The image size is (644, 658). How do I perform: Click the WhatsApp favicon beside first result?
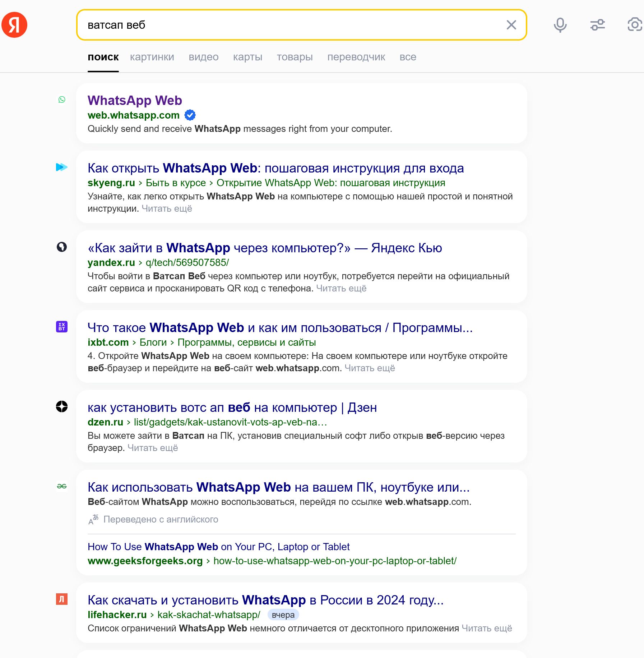click(62, 100)
